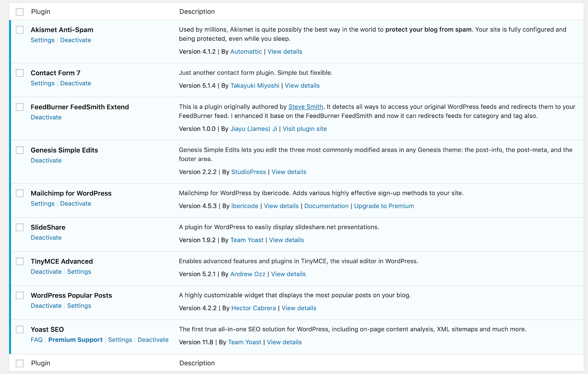Screen dimensions: 588x374
Task: Open the Jiayu (James) Ji author link
Action: click(x=254, y=129)
